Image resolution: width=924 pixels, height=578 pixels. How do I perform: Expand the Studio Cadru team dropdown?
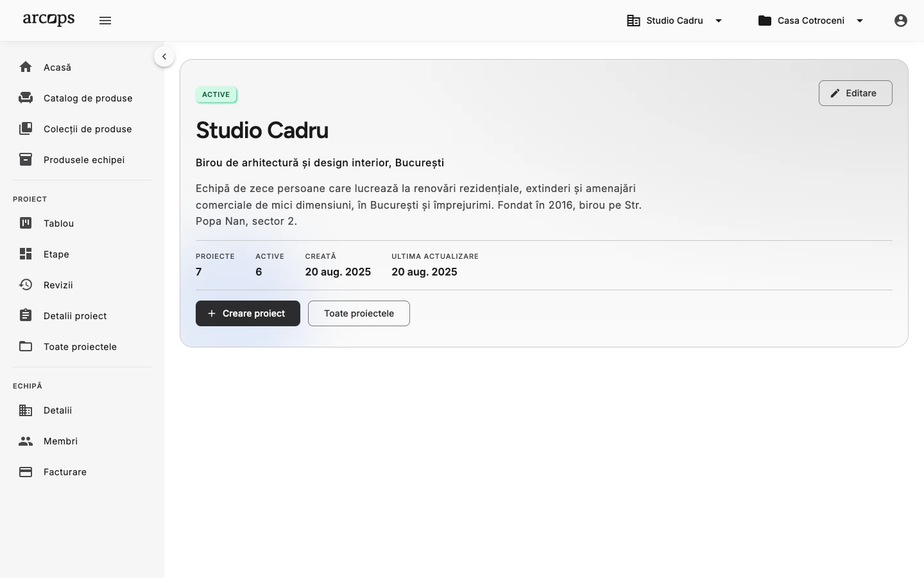(675, 21)
